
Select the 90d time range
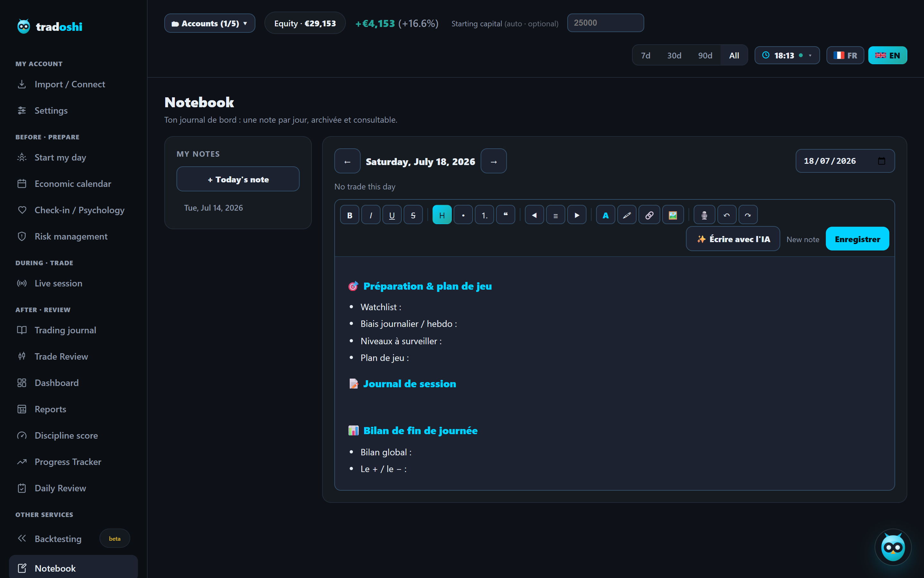[x=705, y=56]
